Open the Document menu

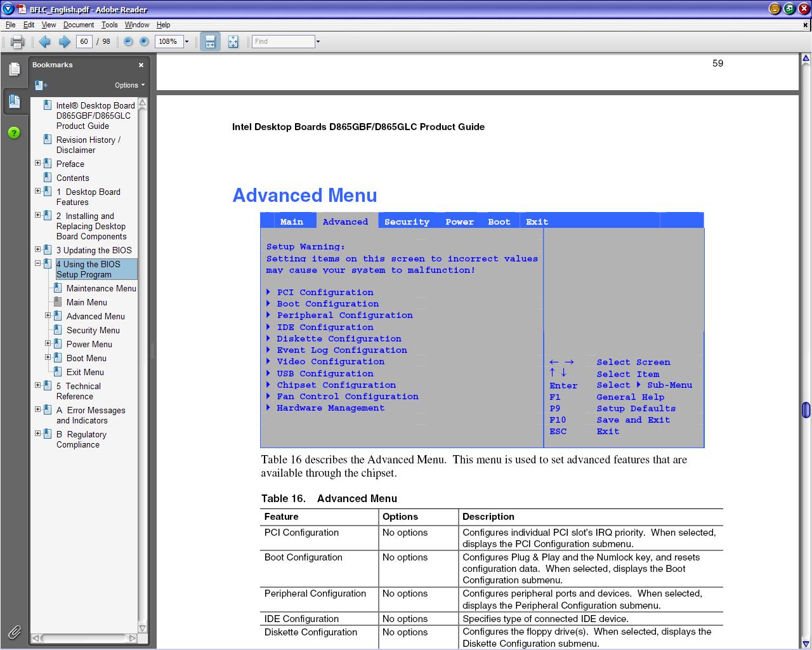pyautogui.click(x=79, y=25)
